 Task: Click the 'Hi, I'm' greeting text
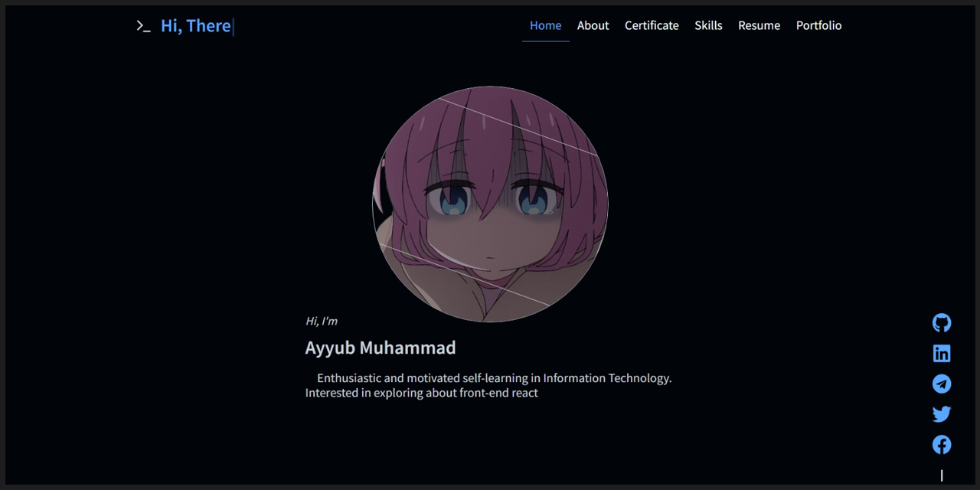tap(322, 321)
